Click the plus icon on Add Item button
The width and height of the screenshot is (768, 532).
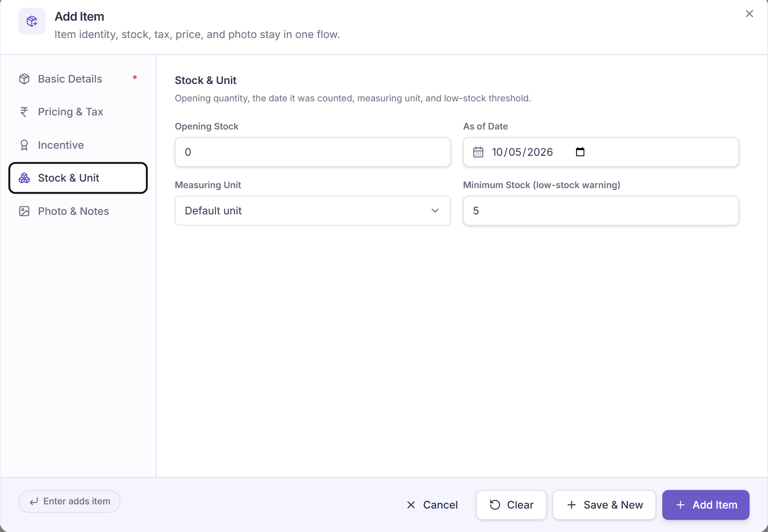point(681,505)
